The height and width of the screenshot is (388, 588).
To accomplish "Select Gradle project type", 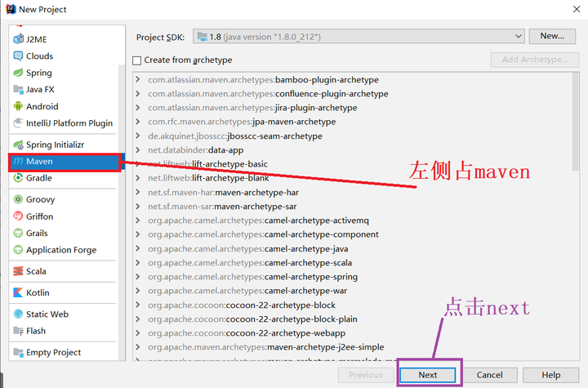I will click(x=64, y=178).
